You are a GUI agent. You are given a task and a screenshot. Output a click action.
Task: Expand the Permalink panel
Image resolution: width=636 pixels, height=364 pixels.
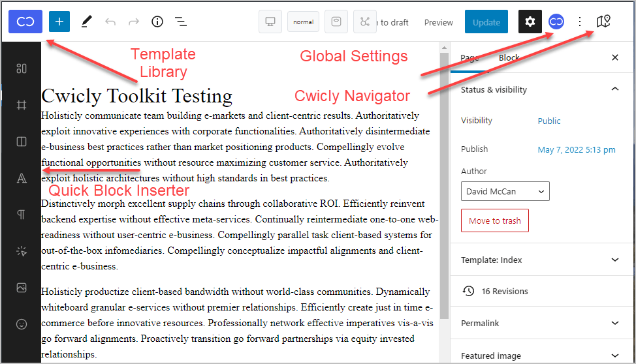click(614, 323)
